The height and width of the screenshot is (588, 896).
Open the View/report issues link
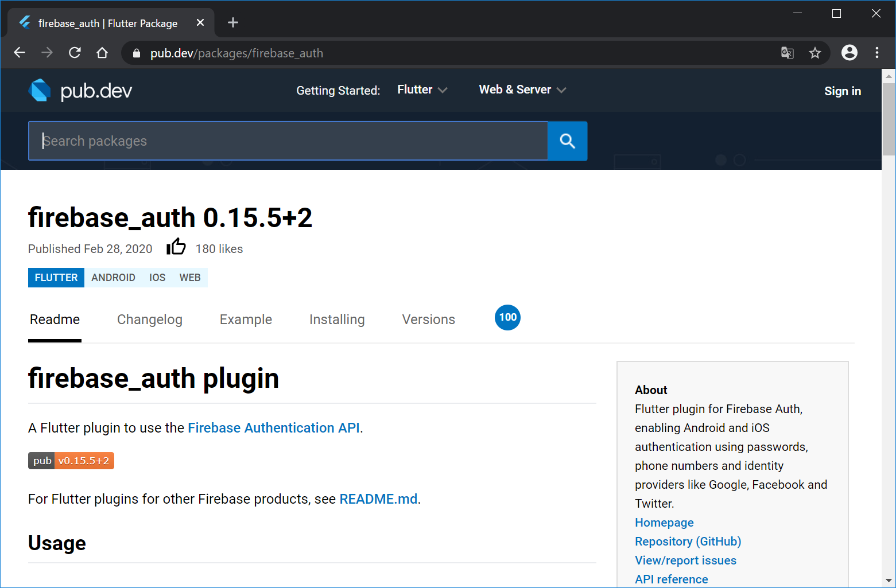[x=685, y=560]
